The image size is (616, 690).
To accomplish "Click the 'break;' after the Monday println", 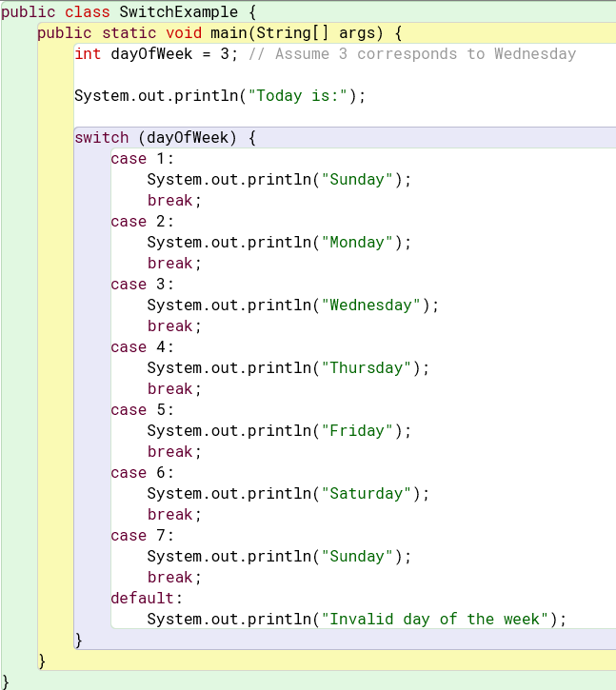I will [174, 263].
